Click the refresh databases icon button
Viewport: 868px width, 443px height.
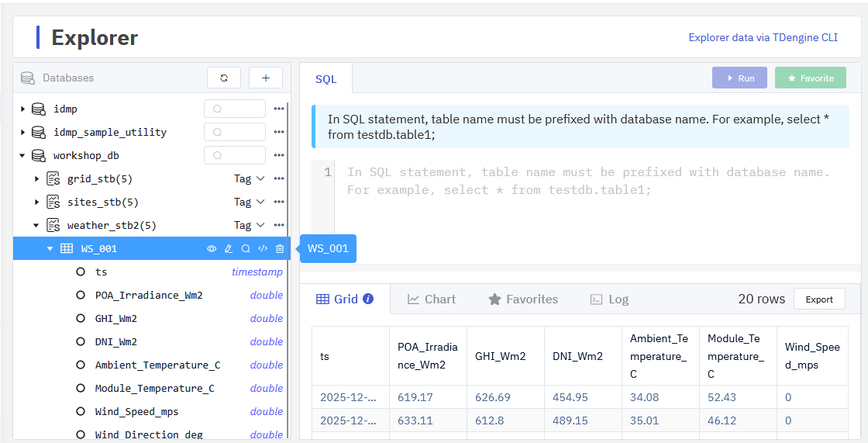point(224,78)
